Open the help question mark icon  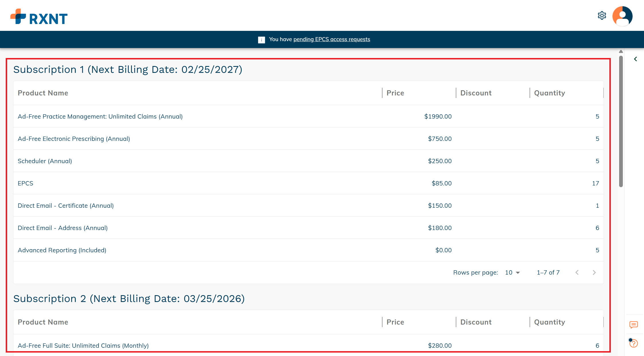(x=633, y=343)
